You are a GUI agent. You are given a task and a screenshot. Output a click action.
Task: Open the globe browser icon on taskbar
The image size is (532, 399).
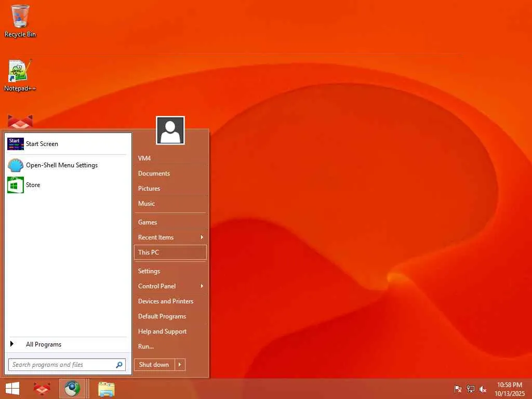72,389
